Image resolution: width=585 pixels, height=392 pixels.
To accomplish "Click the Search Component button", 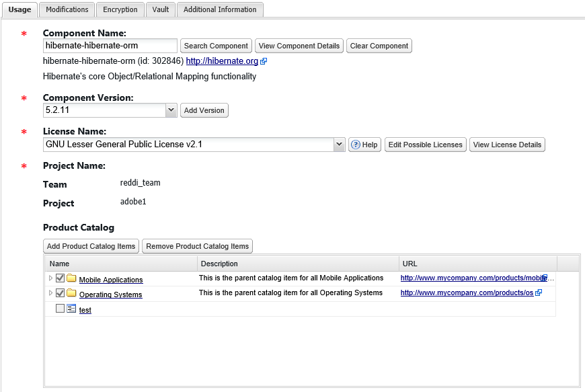I will click(216, 46).
